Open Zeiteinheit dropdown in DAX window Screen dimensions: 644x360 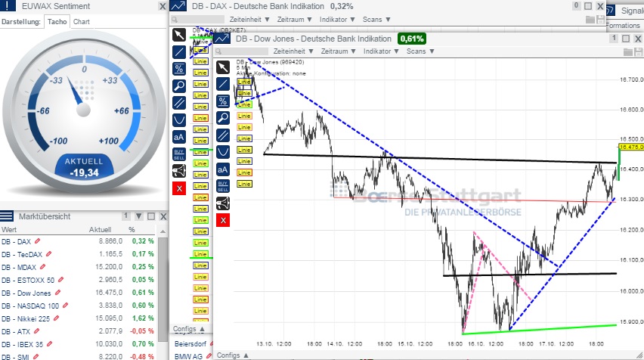249,20
